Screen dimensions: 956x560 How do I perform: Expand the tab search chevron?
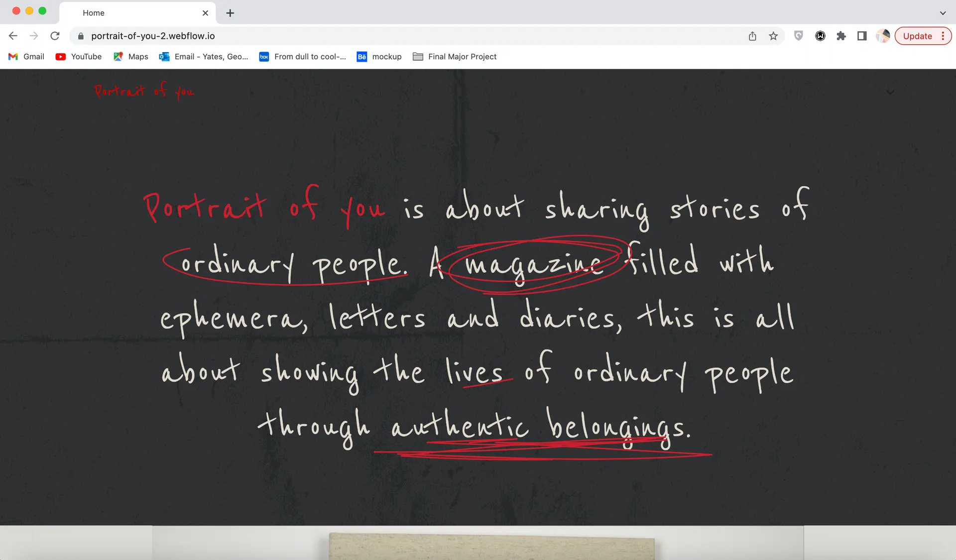click(x=943, y=13)
